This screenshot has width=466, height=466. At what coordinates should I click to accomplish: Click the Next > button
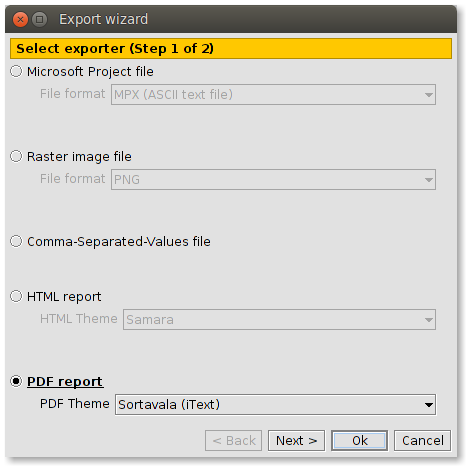[x=296, y=441]
